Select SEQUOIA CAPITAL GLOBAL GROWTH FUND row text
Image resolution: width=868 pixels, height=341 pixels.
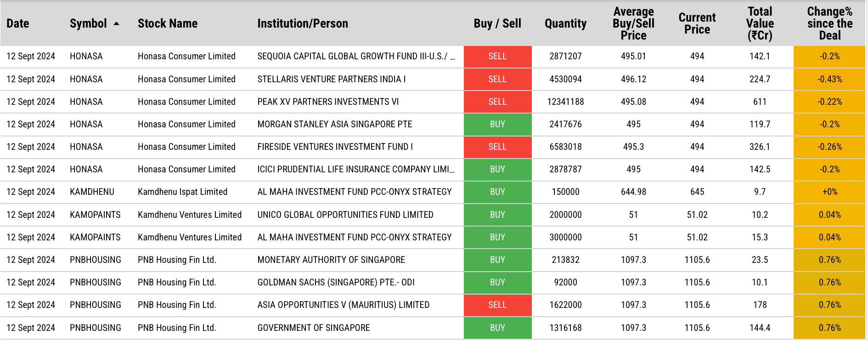(x=356, y=56)
